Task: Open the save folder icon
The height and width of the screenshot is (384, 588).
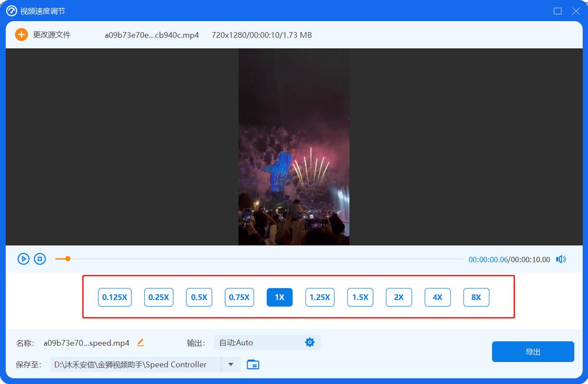Action: point(253,365)
